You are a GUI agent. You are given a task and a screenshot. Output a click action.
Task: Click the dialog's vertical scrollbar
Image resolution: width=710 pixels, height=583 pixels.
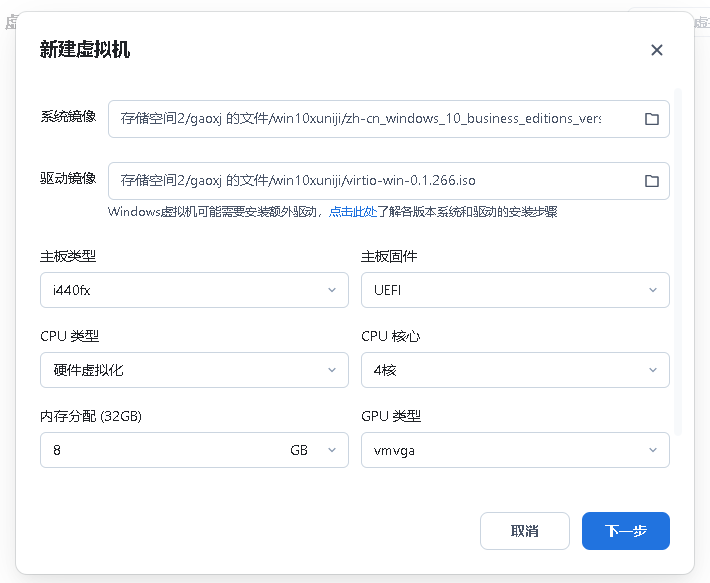coord(678,260)
